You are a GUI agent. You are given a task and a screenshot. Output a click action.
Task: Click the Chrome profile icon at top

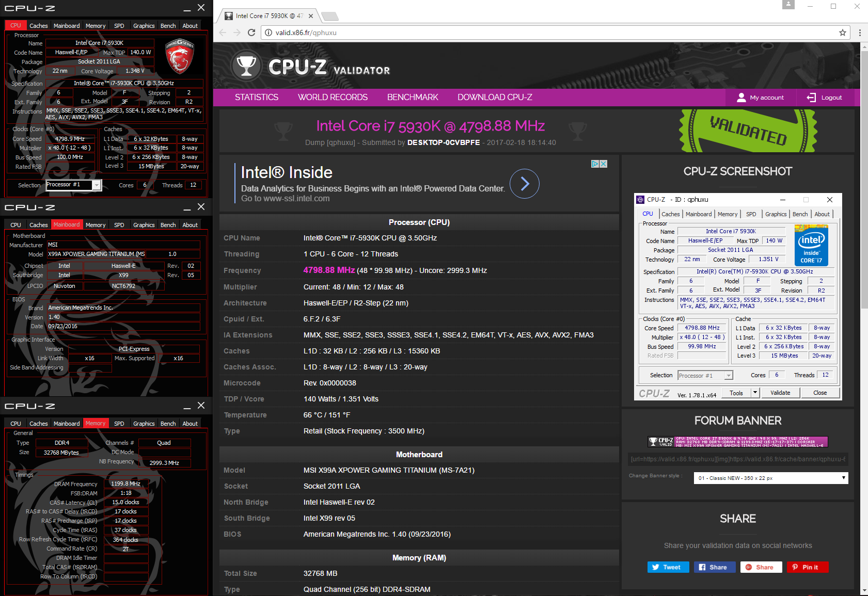(788, 4)
